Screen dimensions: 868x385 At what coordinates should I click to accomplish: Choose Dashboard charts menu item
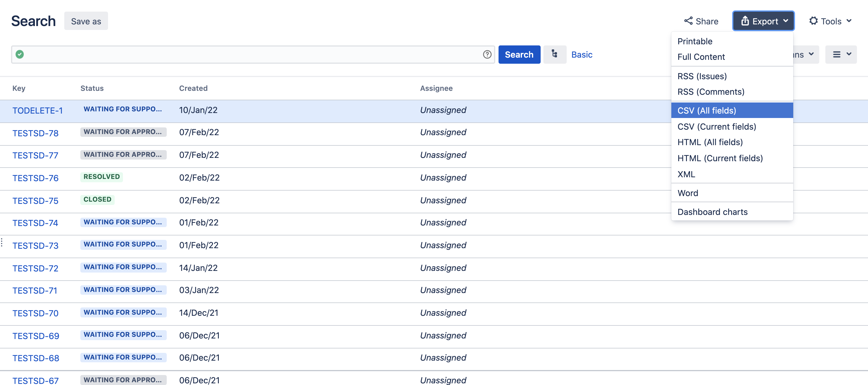[712, 212]
